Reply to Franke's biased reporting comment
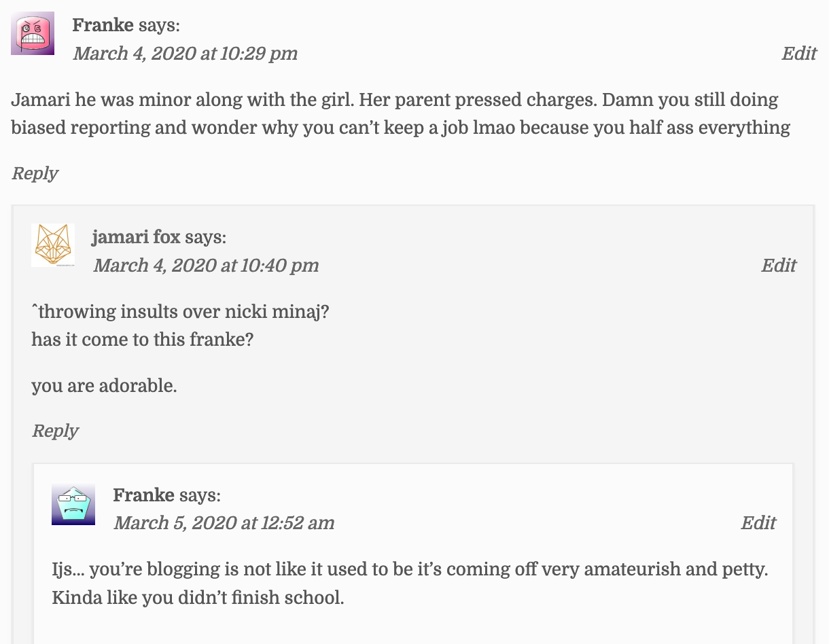 click(35, 173)
